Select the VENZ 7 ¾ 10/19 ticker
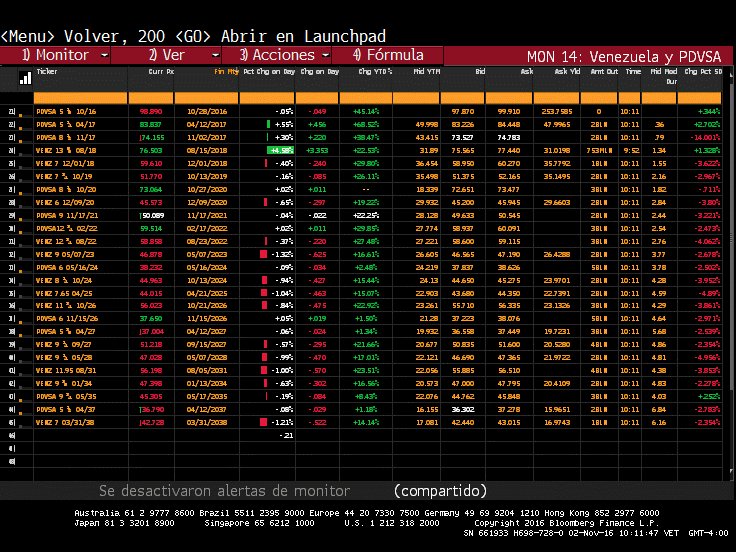 coord(64,176)
